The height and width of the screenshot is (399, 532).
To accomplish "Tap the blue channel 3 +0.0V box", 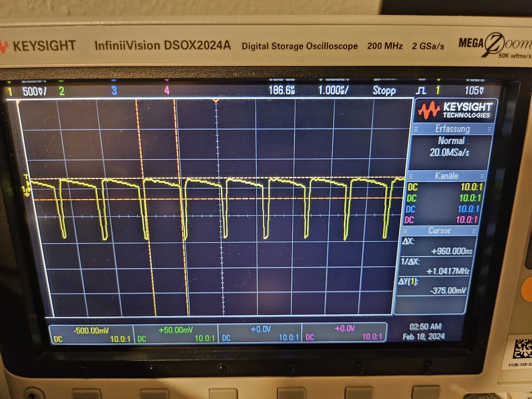I will point(259,333).
